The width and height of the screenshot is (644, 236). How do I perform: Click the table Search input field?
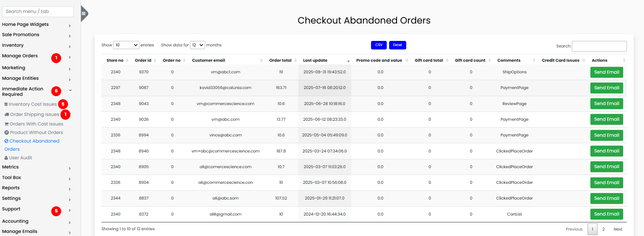[x=599, y=46]
